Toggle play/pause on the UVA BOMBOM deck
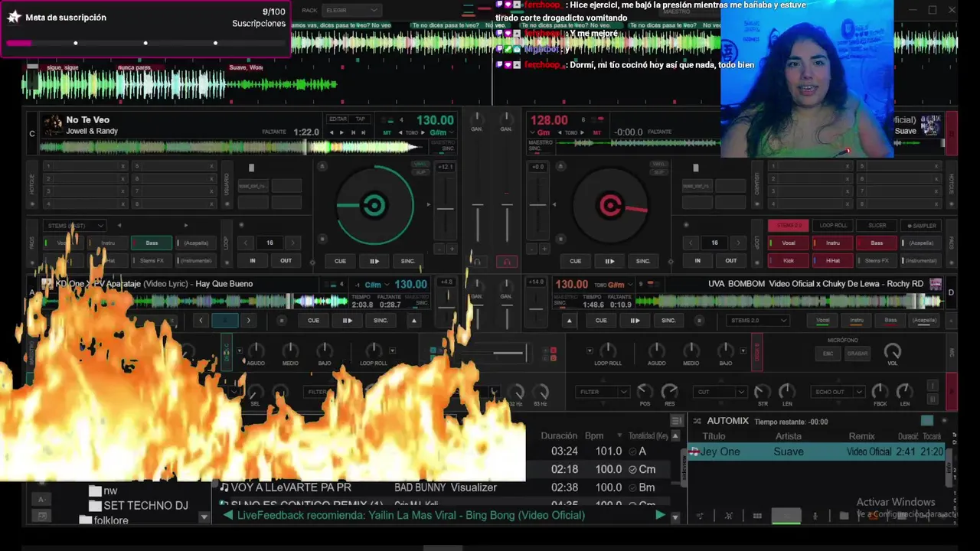Image resolution: width=980 pixels, height=551 pixels. pos(635,321)
